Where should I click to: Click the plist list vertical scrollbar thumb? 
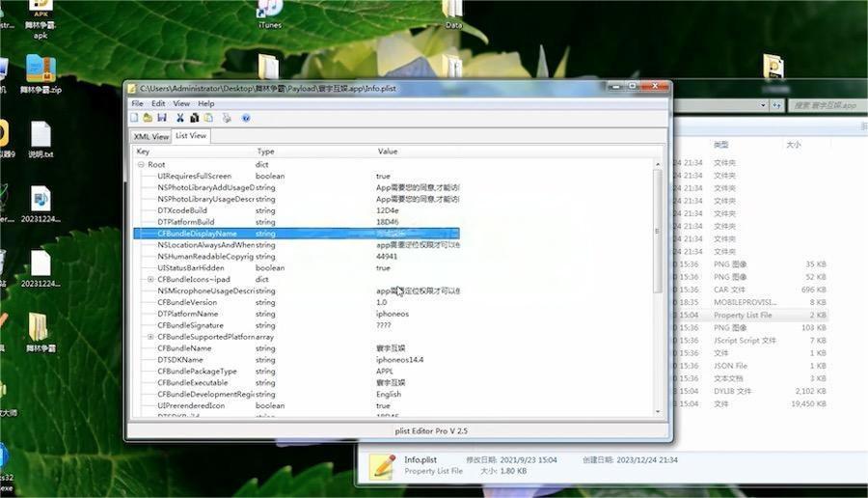pos(658,231)
